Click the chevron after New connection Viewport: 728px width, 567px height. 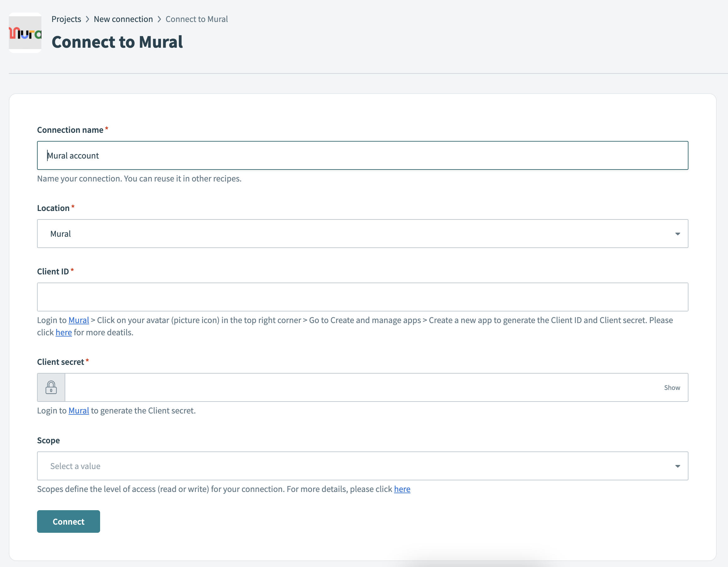(159, 19)
